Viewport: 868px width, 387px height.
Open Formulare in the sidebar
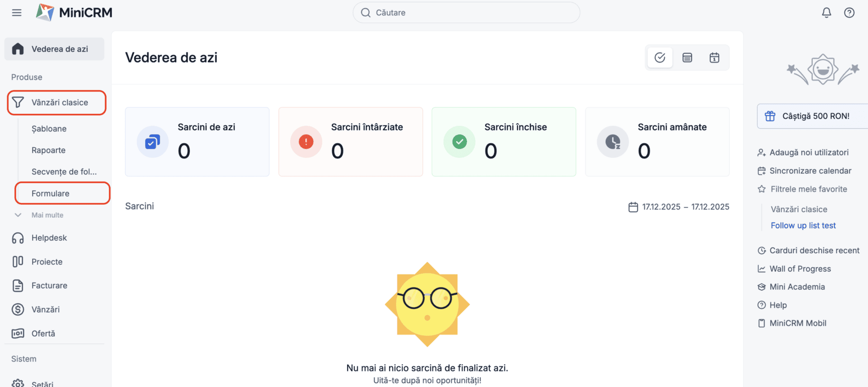coord(51,193)
